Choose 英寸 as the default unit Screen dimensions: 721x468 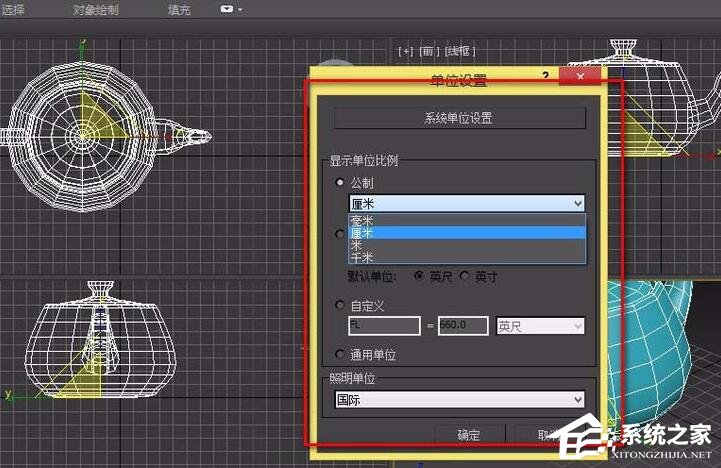point(465,276)
